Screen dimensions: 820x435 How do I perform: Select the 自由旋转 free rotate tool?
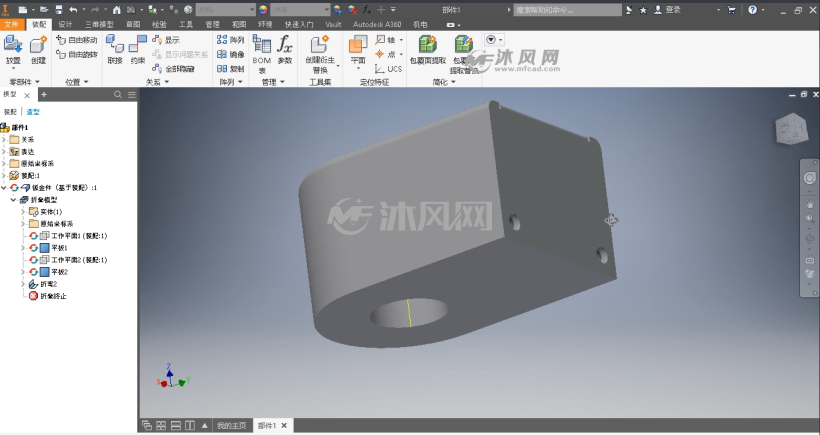[76, 54]
